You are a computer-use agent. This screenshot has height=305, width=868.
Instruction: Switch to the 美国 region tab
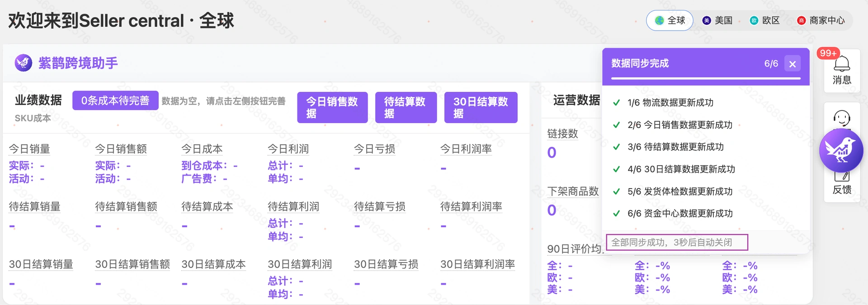tap(717, 20)
